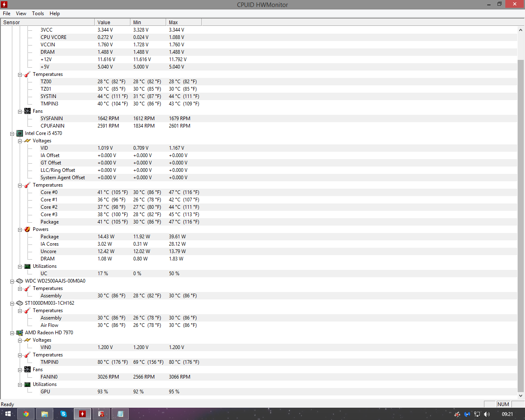Click the thermometer icon above the Core #0 row
525x420 pixels.
point(27,185)
